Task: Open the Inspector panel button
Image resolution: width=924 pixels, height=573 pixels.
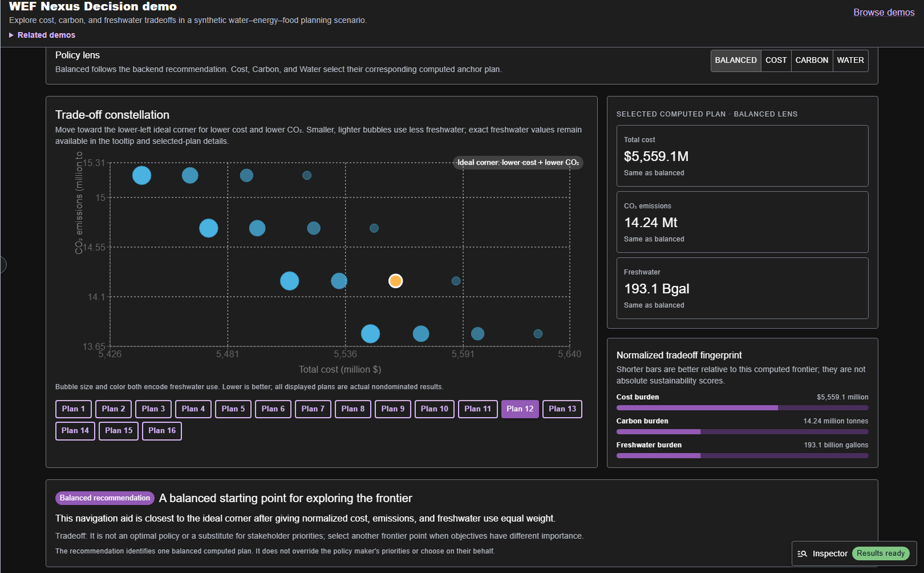Action: click(854, 553)
